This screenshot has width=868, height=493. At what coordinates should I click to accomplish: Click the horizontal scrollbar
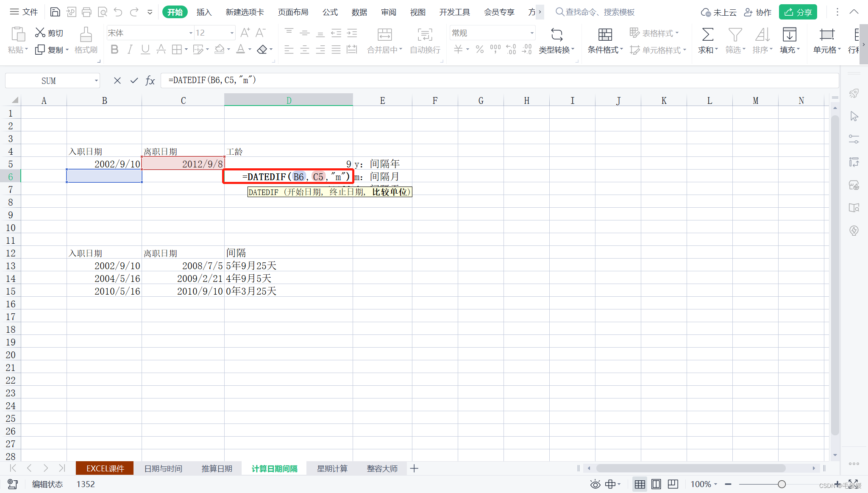click(x=691, y=468)
